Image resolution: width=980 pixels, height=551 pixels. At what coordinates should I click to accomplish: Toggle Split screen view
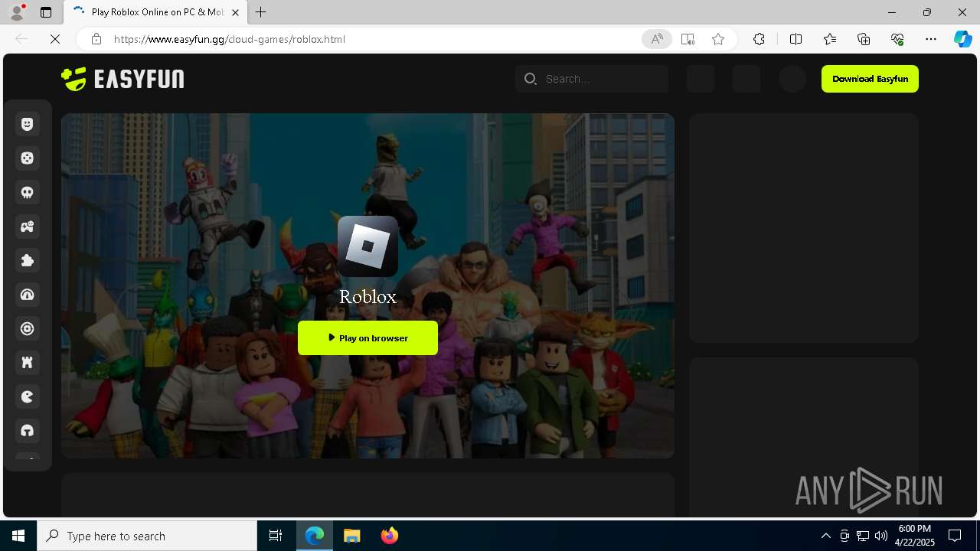tap(795, 39)
